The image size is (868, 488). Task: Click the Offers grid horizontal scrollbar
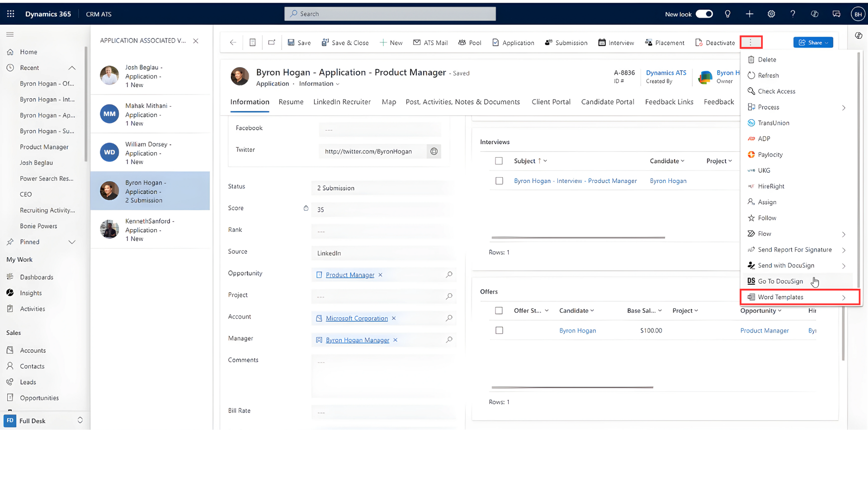572,387
